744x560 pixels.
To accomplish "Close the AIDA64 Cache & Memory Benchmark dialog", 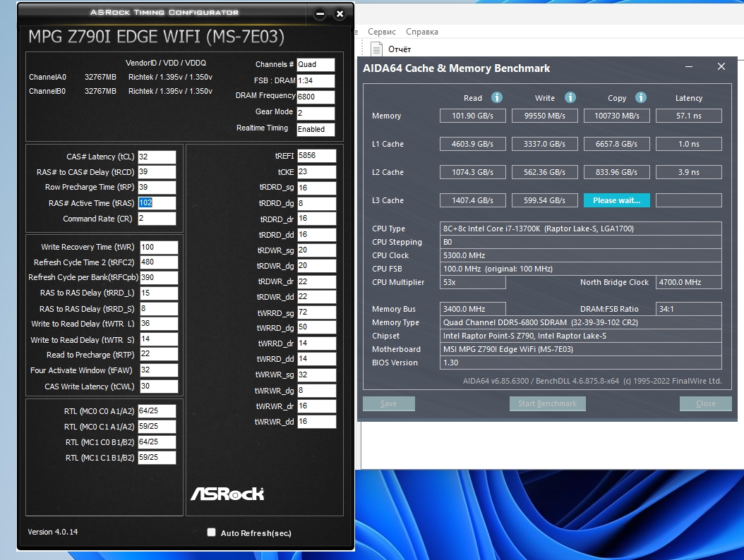I will coord(721,67).
